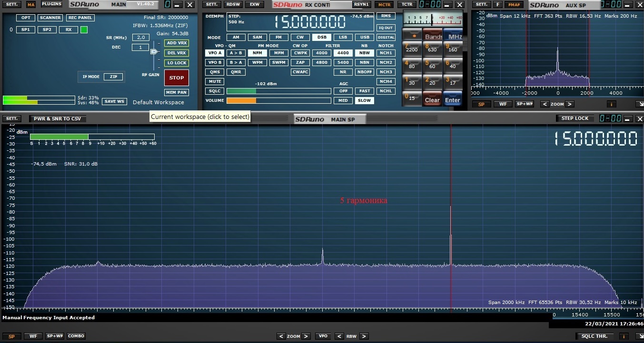644x343 pixels.
Task: Increase RBW with right arrow in Main SP
Action: coord(363,336)
